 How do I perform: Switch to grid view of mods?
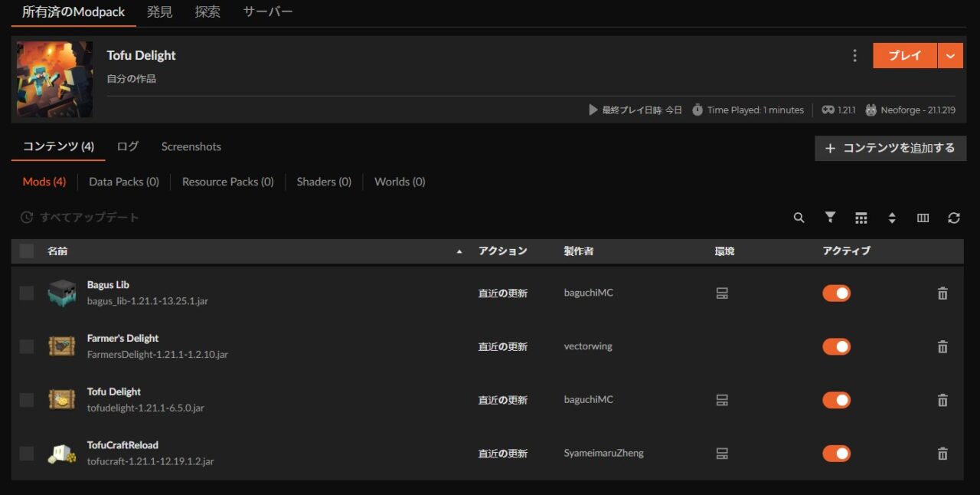pos(861,218)
